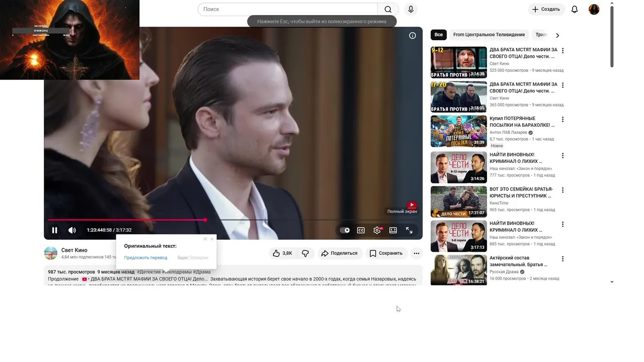Viewport: 644px width, 362px height.
Task: Open menu for НАЙТИ ВИНОВНЫХ 5-8 серии video
Action: (563, 225)
